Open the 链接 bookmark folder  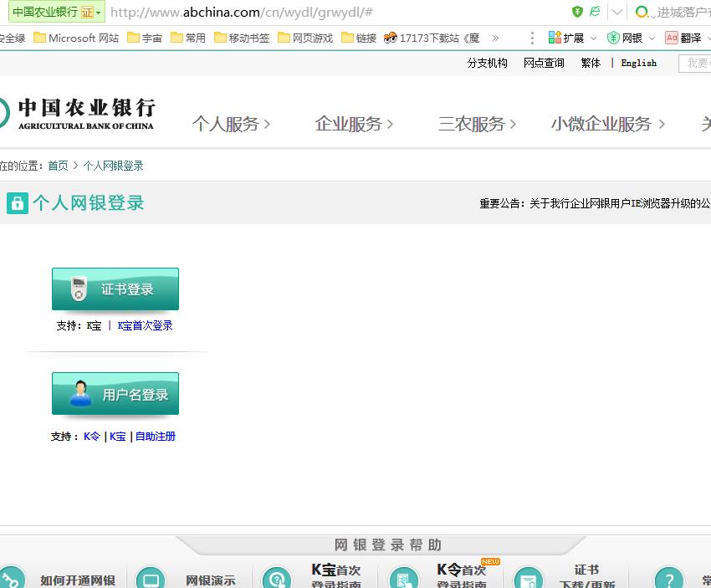coord(359,38)
